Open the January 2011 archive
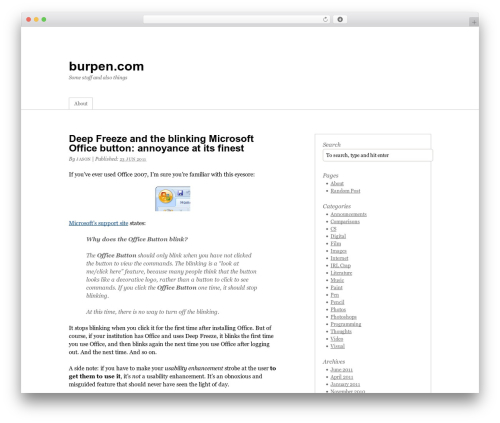The width and height of the screenshot is (500, 423). click(x=345, y=384)
